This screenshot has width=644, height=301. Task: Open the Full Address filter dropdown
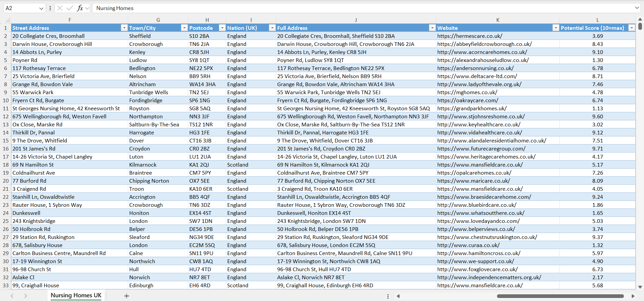pyautogui.click(x=432, y=28)
